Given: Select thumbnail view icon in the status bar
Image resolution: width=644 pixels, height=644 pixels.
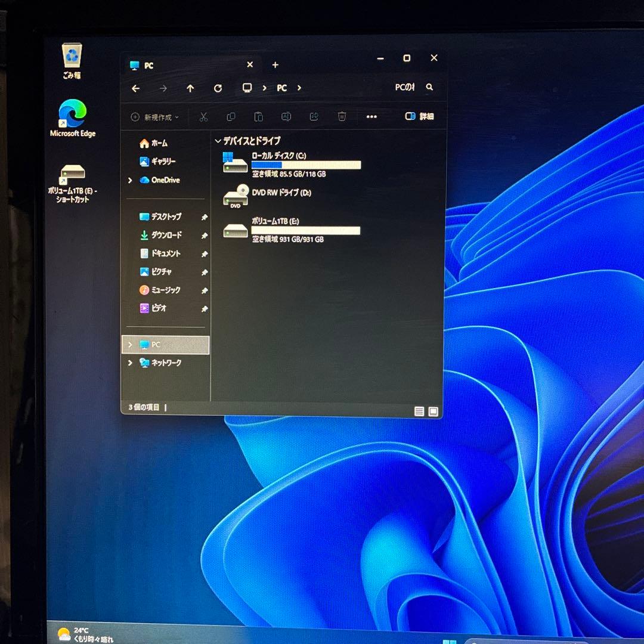Looking at the screenshot, I should (434, 411).
